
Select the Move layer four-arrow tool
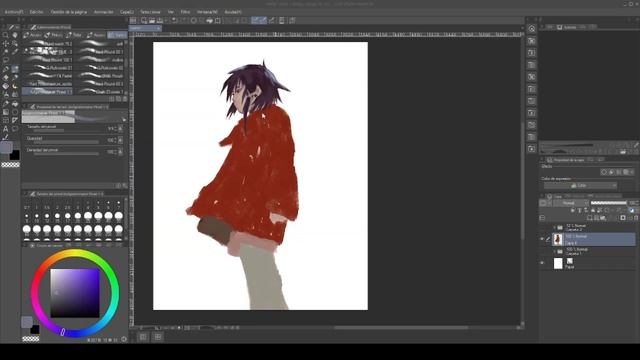coord(5,43)
